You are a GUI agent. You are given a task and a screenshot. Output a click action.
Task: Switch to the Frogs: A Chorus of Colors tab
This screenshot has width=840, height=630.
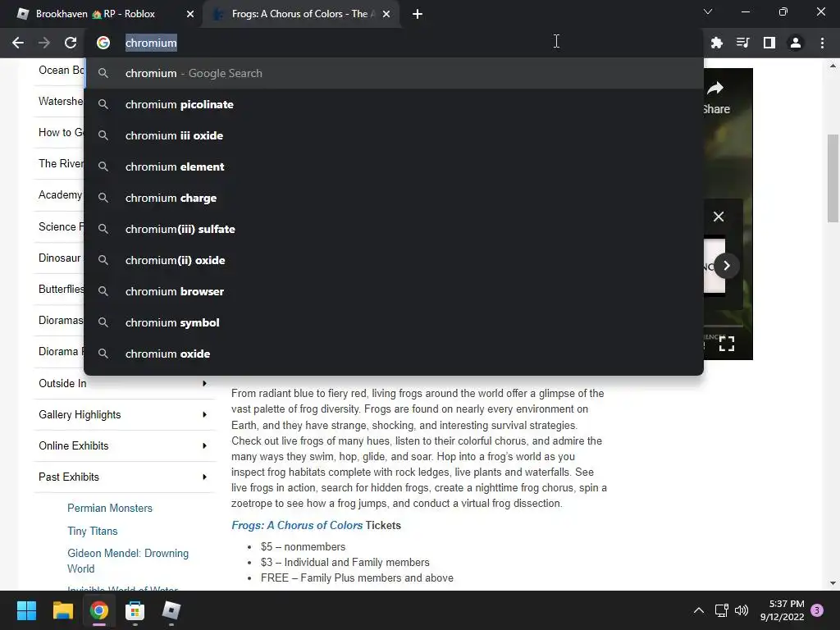[x=299, y=14]
